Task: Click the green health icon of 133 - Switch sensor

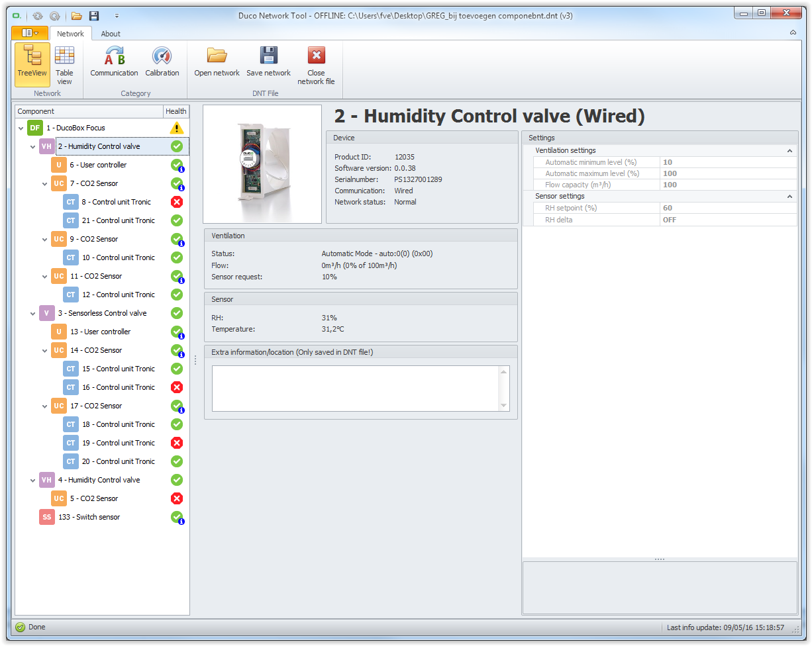Action: point(177,518)
